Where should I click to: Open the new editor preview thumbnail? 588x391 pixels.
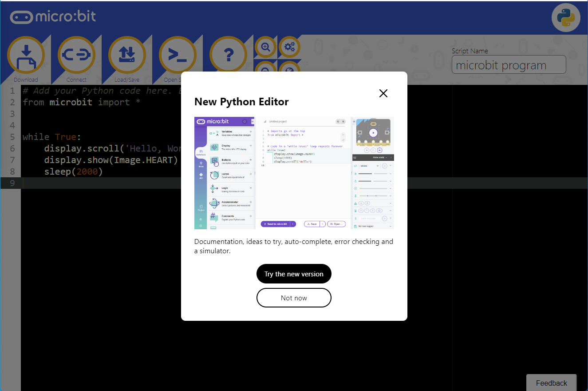[294, 173]
